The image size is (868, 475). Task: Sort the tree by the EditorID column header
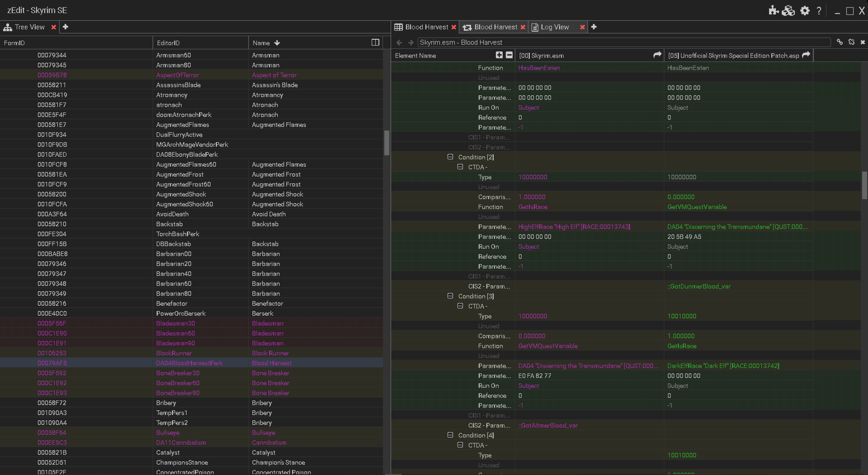click(201, 43)
